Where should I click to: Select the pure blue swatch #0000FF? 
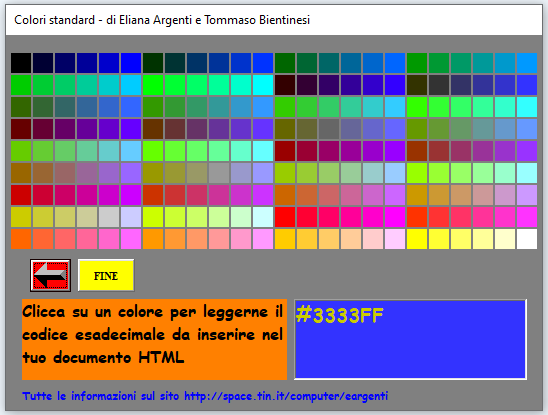click(131, 63)
